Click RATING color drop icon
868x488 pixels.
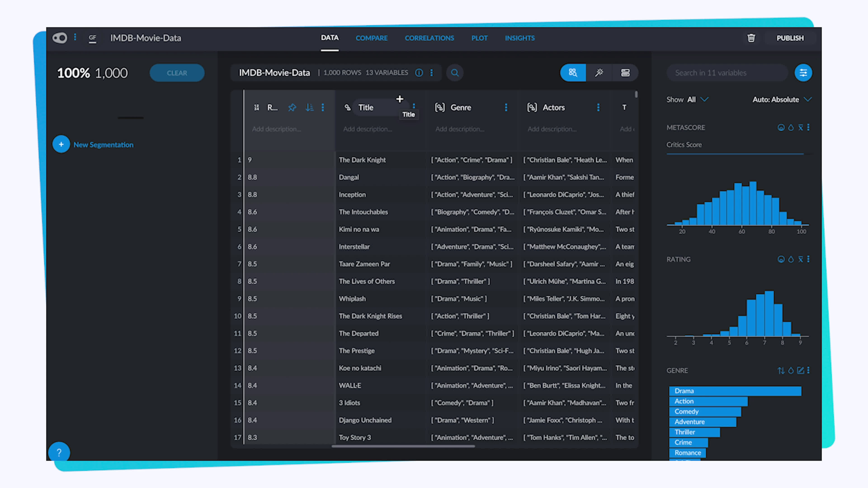[x=791, y=259]
